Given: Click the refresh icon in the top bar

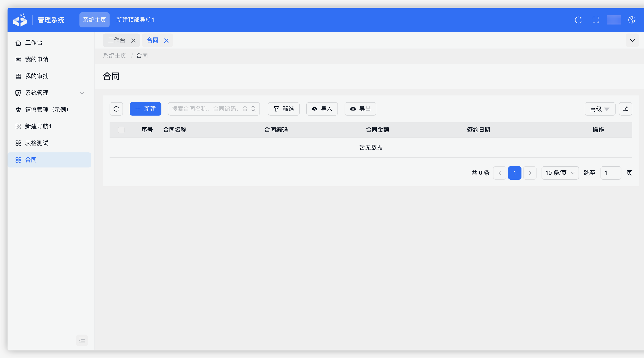Looking at the screenshot, I should point(578,20).
